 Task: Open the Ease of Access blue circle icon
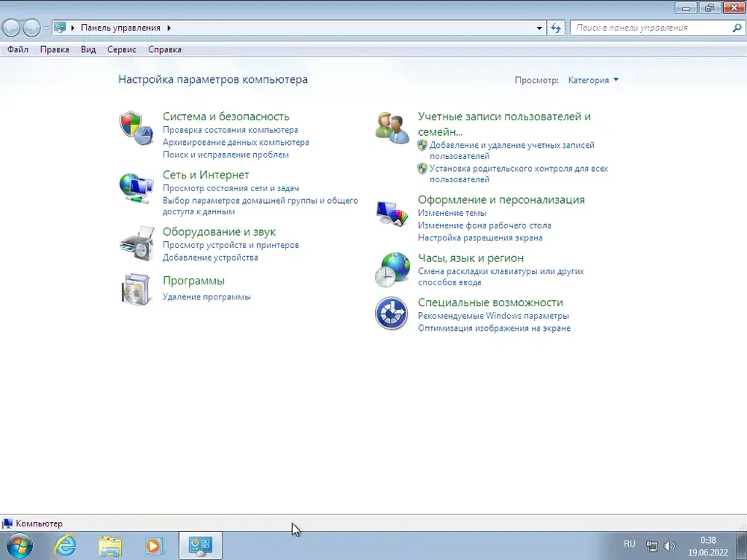pos(391,314)
